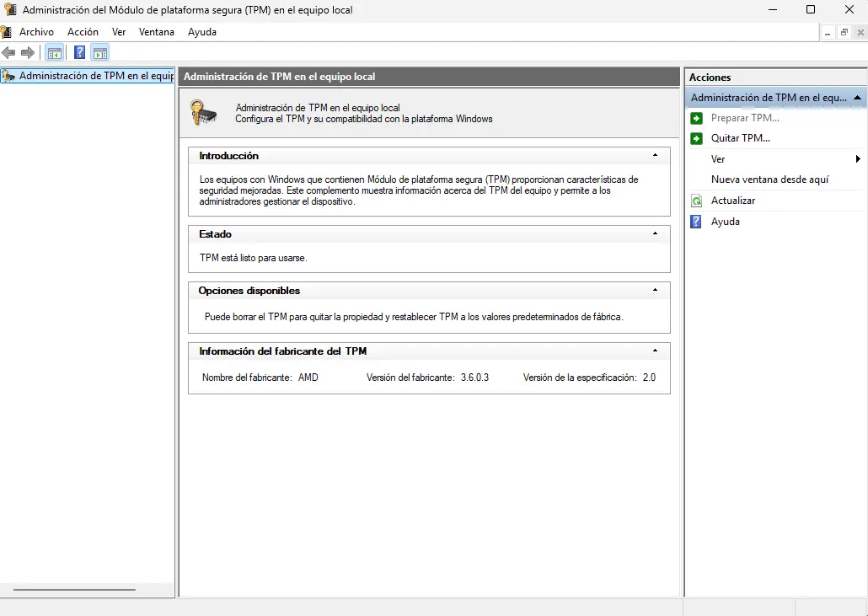Click Quitar TPM... action
Viewport: 868px width, 616px height.
[x=741, y=138]
